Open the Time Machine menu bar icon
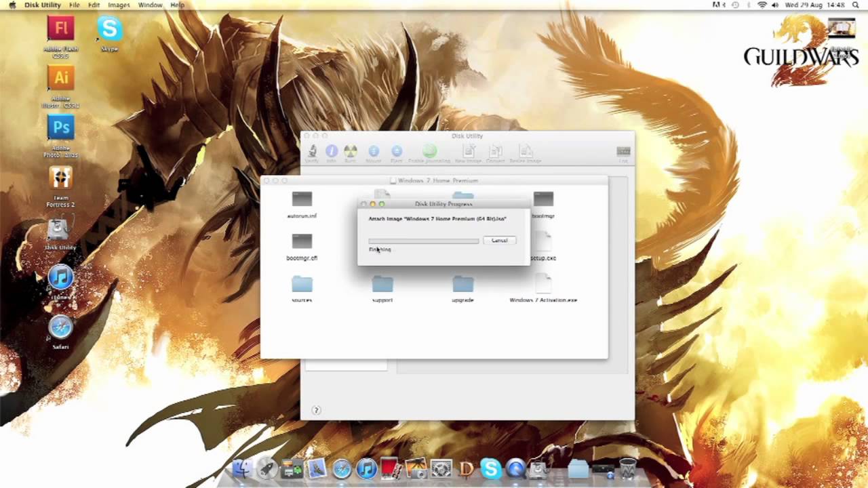Screen dimensions: 868x488 736,5
